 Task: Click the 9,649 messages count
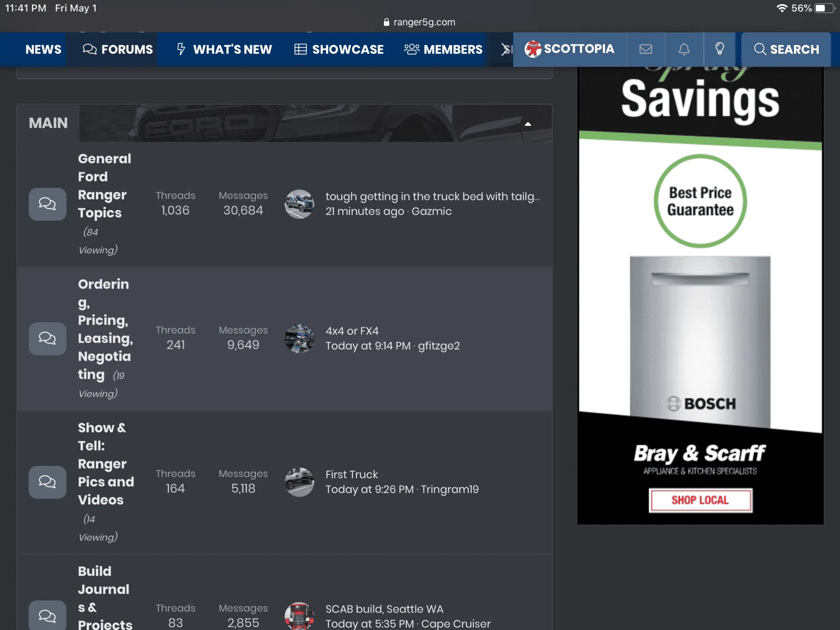(x=243, y=345)
